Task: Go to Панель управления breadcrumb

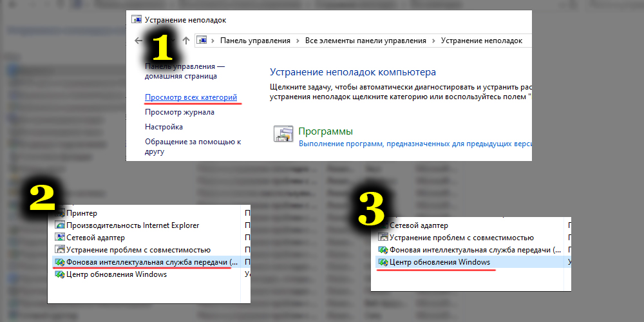Action: click(255, 41)
